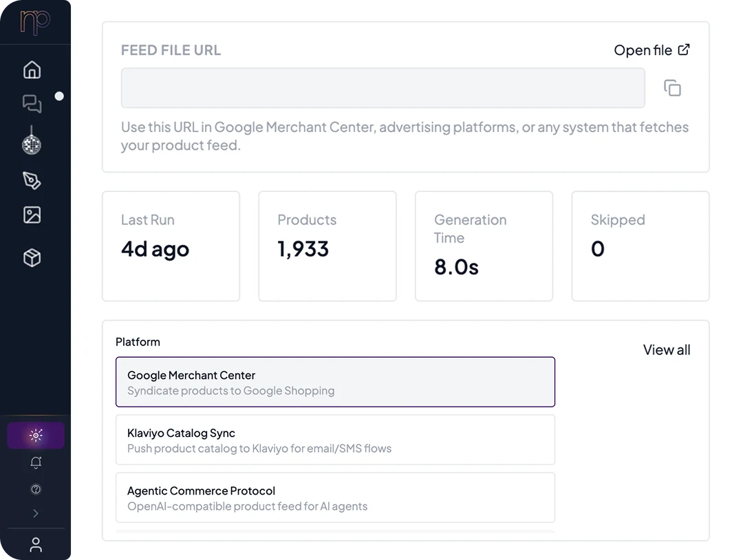Viewport: 743px width, 560px height.
Task: Click the white notification dot near chat
Action: (x=59, y=96)
